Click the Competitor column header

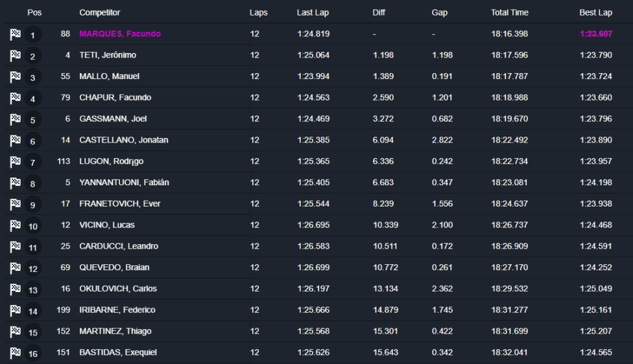[99, 12]
